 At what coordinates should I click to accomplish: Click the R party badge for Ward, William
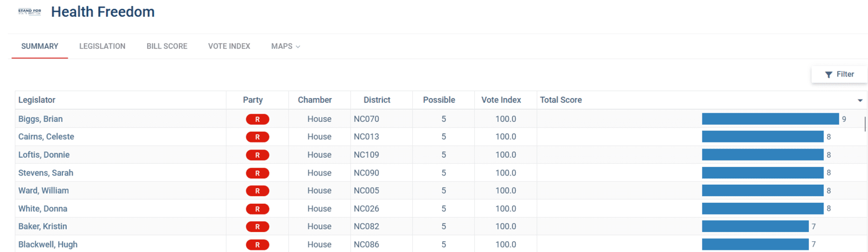pos(258,191)
